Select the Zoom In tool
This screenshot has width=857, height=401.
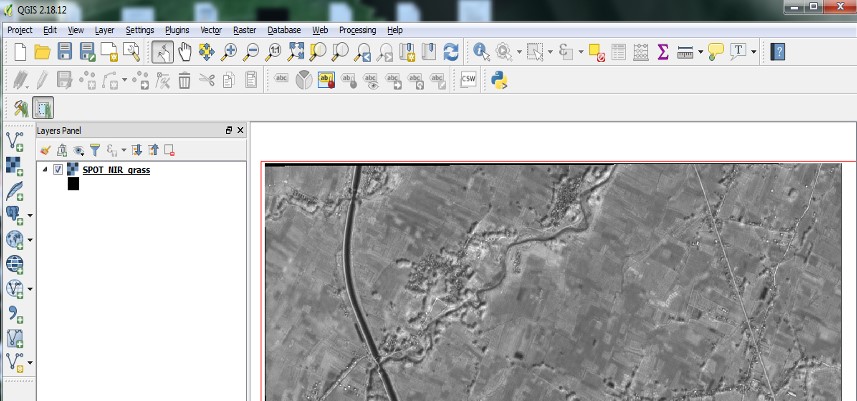[x=229, y=52]
